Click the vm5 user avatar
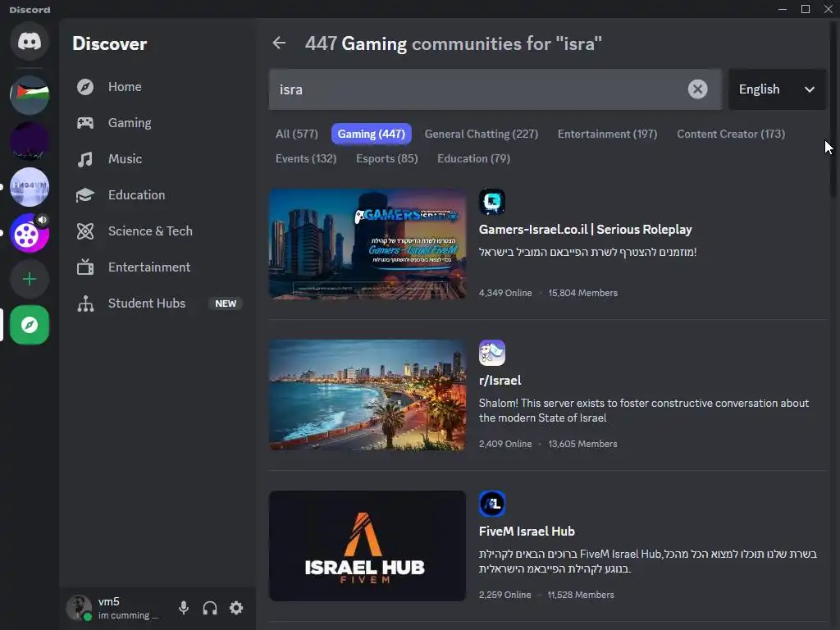This screenshot has width=840, height=630. [79, 608]
